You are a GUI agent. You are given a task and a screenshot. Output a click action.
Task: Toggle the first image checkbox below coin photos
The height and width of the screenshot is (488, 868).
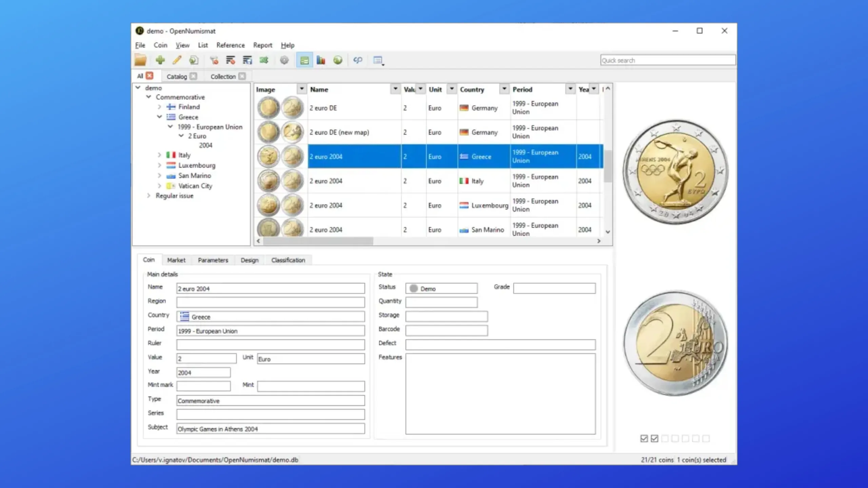(x=644, y=439)
